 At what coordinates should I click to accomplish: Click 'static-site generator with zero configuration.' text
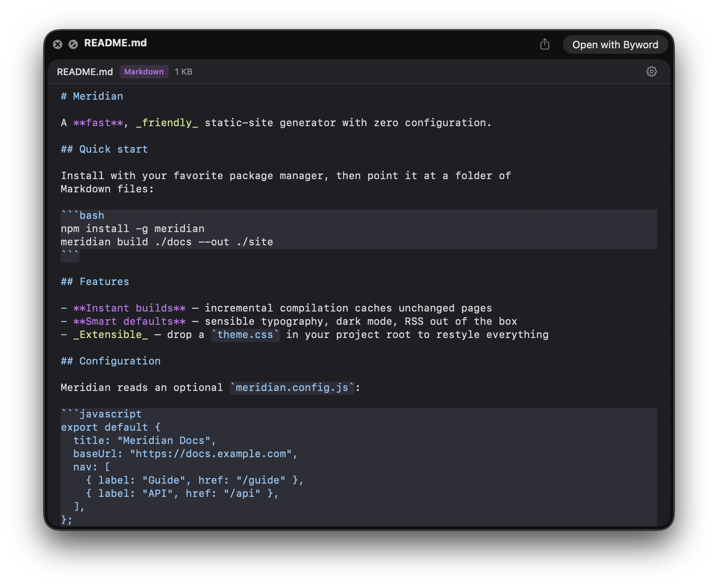(348, 123)
